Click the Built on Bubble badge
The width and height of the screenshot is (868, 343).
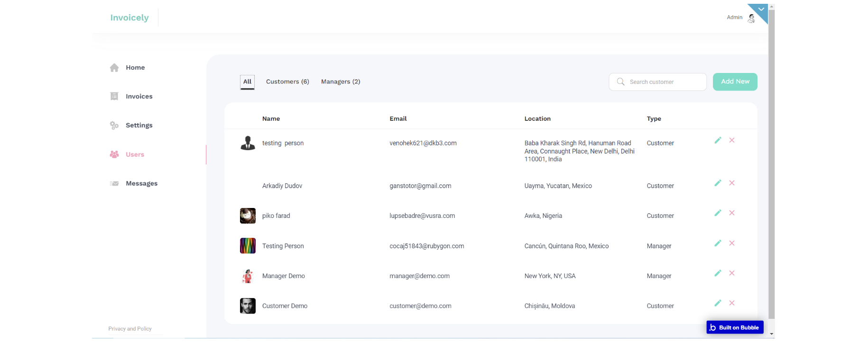pyautogui.click(x=735, y=327)
